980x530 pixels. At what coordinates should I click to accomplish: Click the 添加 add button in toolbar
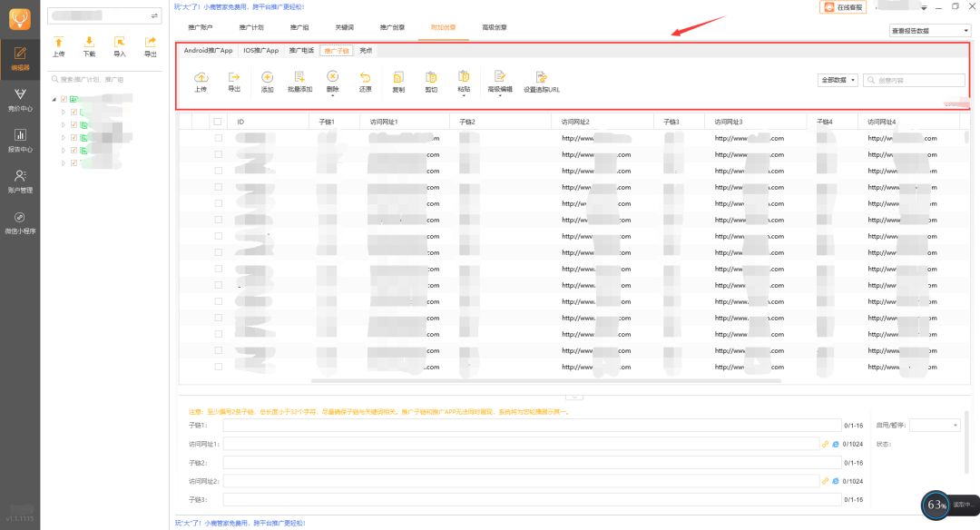pyautogui.click(x=267, y=78)
